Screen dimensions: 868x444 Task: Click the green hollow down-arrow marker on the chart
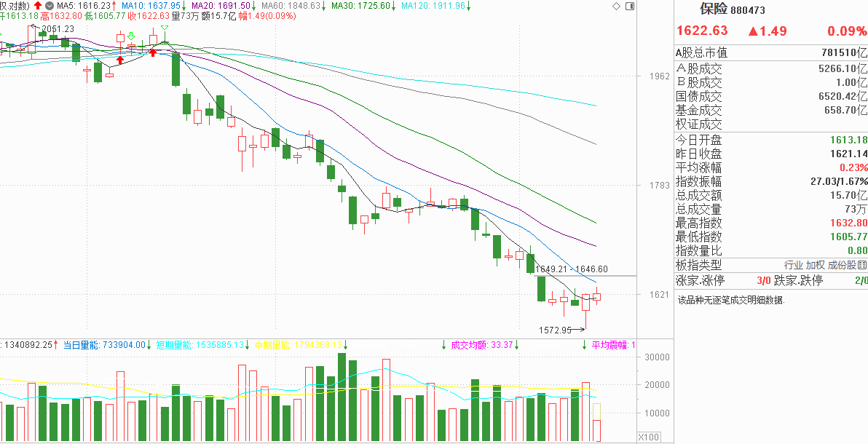[130, 36]
